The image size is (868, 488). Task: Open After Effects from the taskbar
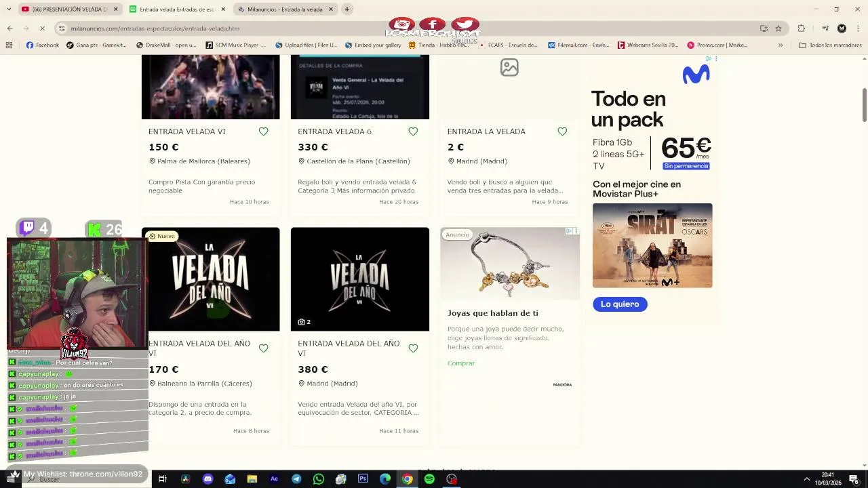click(274, 479)
